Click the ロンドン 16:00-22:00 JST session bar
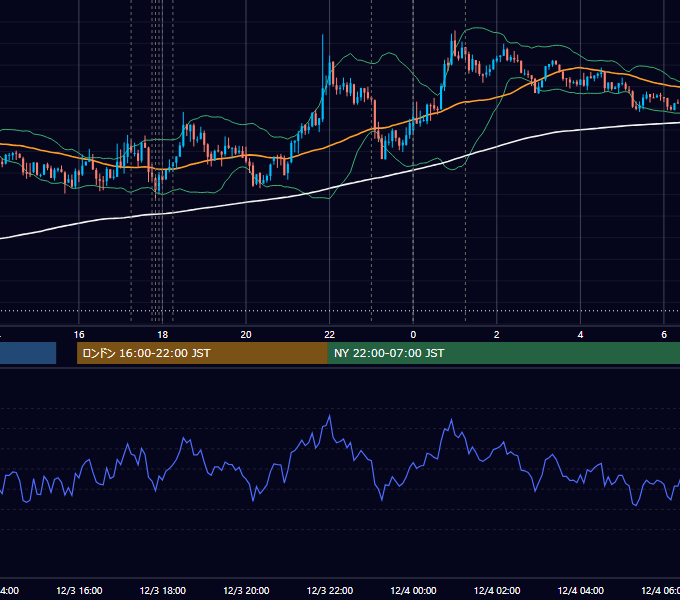 (x=202, y=353)
